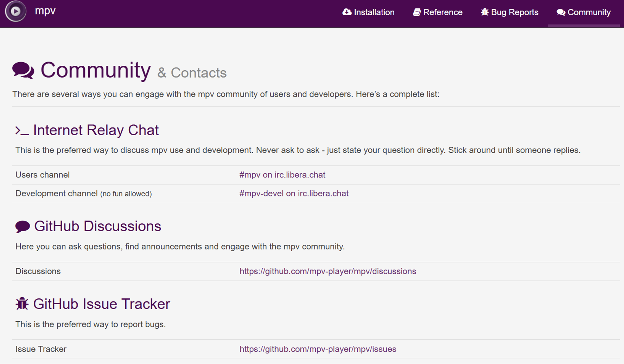Click the Installation cloud download icon
Image resolution: width=624 pixels, height=364 pixels.
[x=347, y=12]
